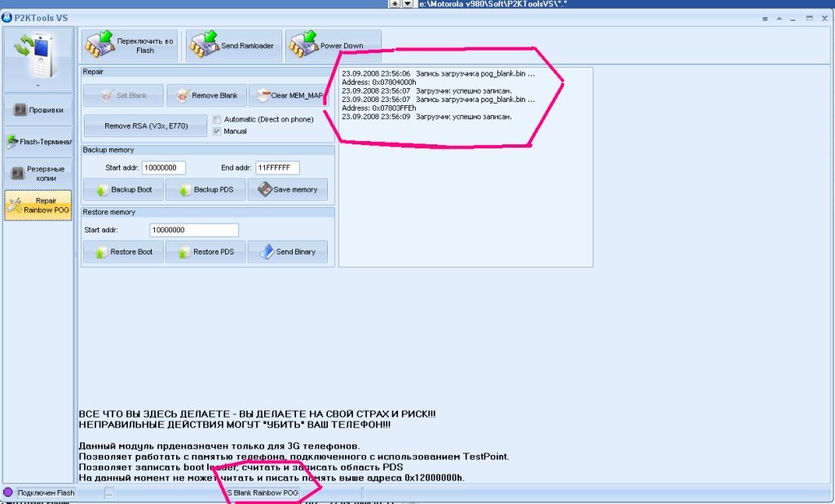Click the Переключить во Flash button label
The width and height of the screenshot is (835, 504).
(145, 46)
